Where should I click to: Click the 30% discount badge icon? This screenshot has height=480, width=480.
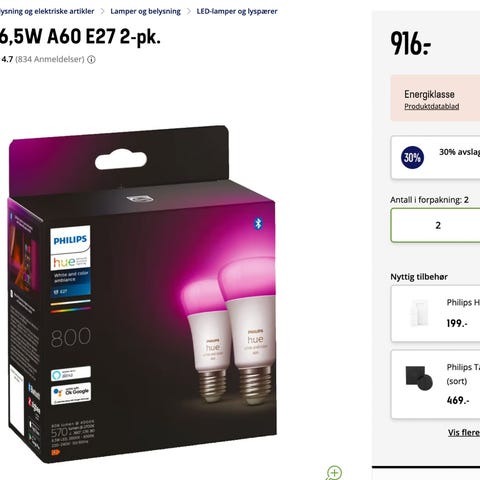click(x=412, y=157)
